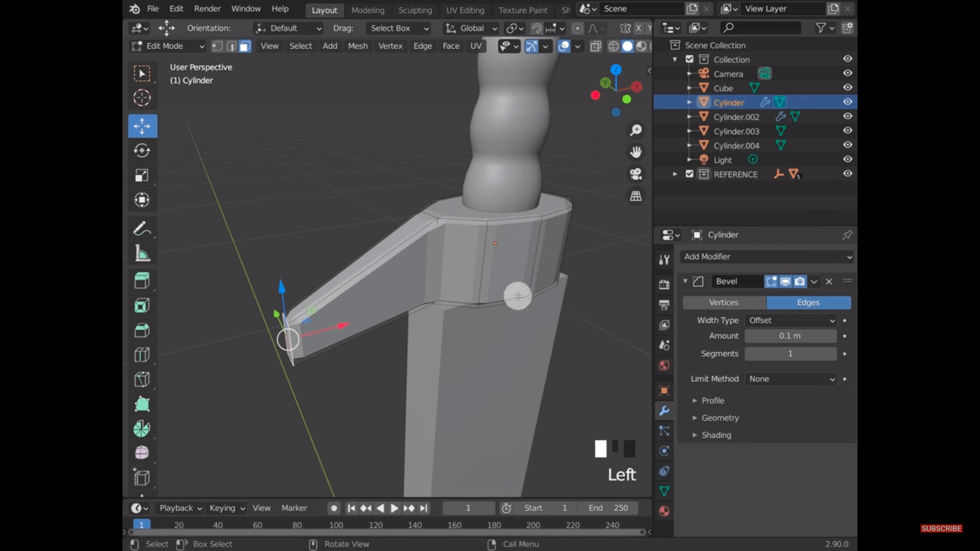Open the Render menu
The width and height of the screenshot is (980, 551).
tap(207, 9)
